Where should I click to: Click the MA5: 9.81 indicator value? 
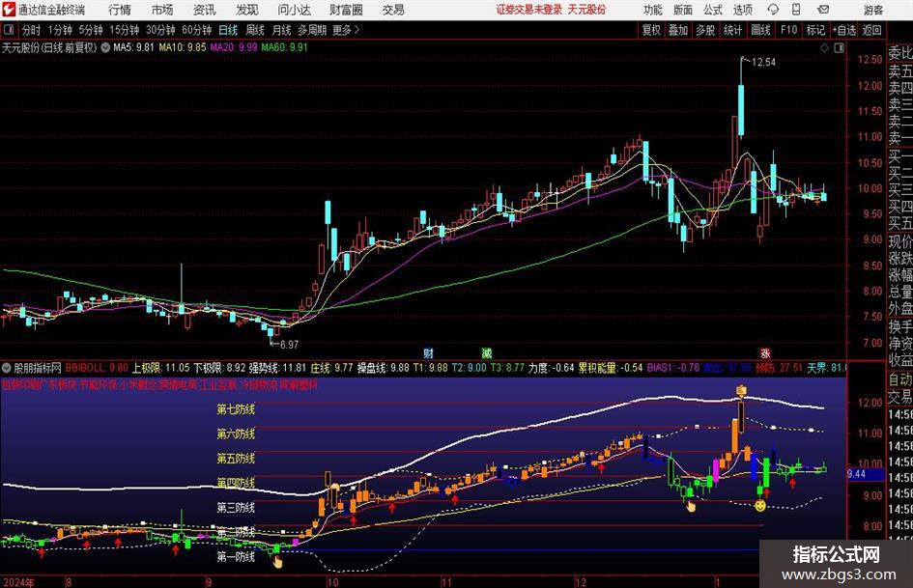click(133, 47)
